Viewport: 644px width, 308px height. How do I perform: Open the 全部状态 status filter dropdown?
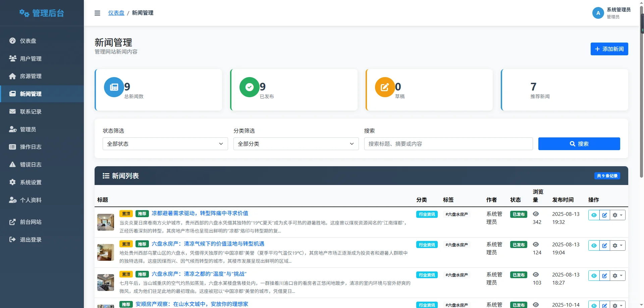pyautogui.click(x=165, y=143)
